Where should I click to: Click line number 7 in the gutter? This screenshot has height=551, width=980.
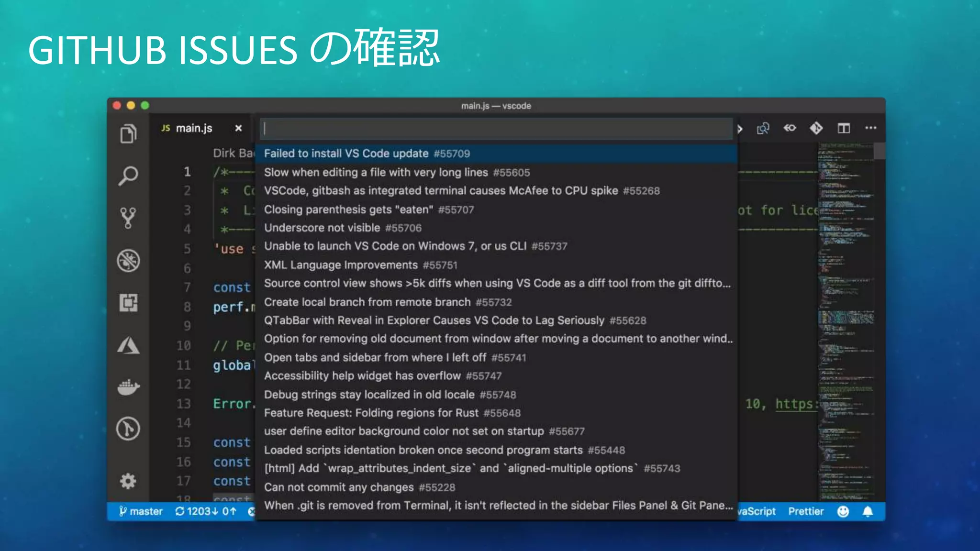click(x=187, y=287)
